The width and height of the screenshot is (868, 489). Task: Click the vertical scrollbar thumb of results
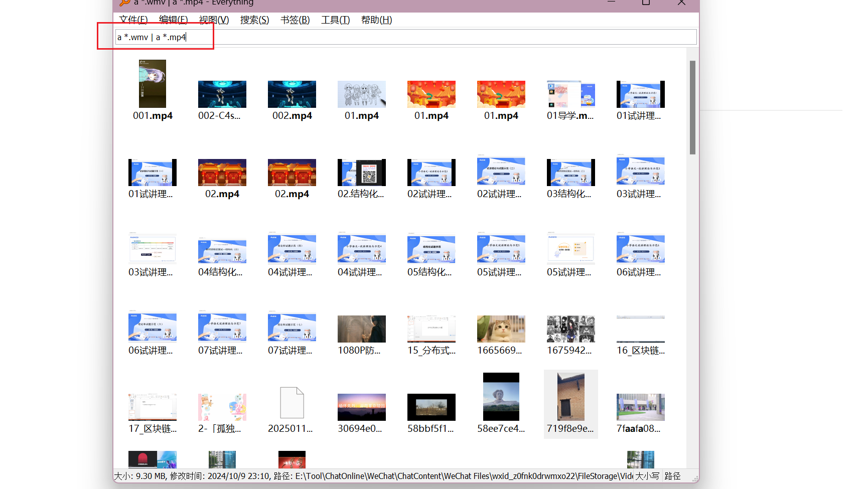692,107
